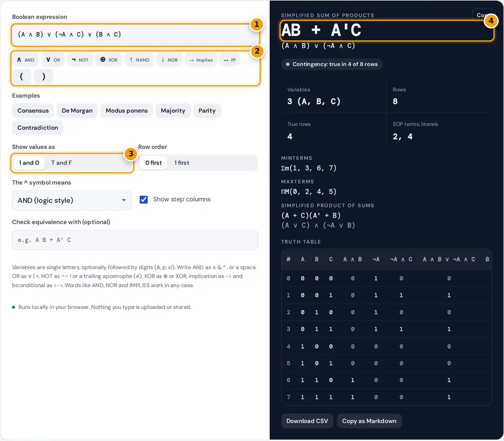Insert the NOT operator symbol
504x441 pixels.
click(80, 60)
